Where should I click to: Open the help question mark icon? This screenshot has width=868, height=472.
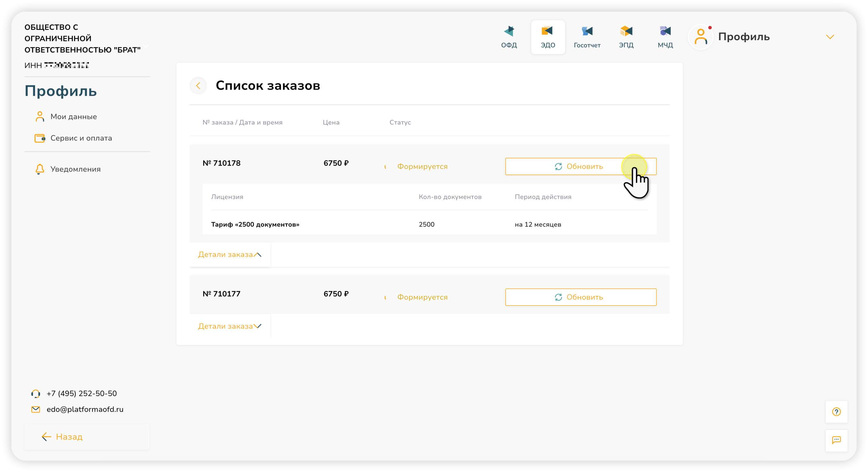pyautogui.click(x=836, y=411)
